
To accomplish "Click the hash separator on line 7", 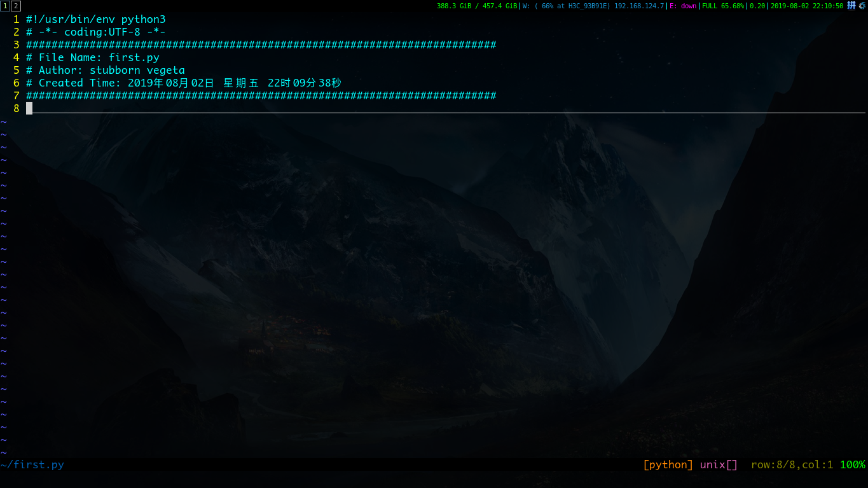I will point(261,95).
